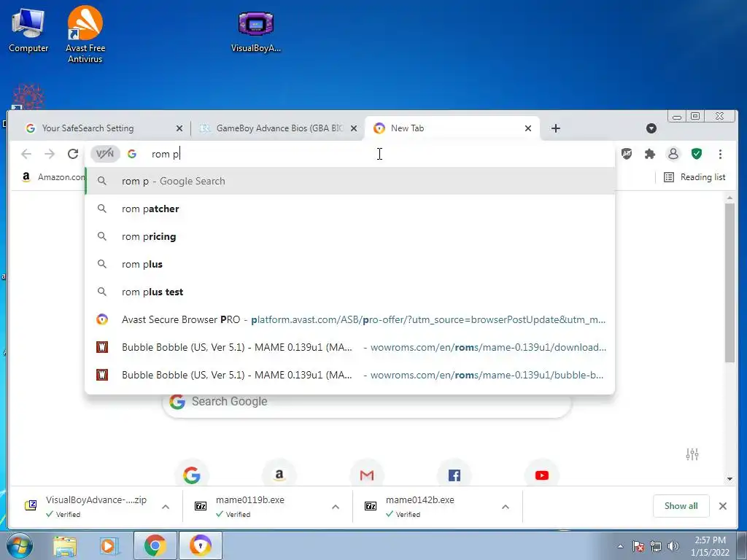Reload the current page
The width and height of the screenshot is (747, 560).
click(73, 154)
